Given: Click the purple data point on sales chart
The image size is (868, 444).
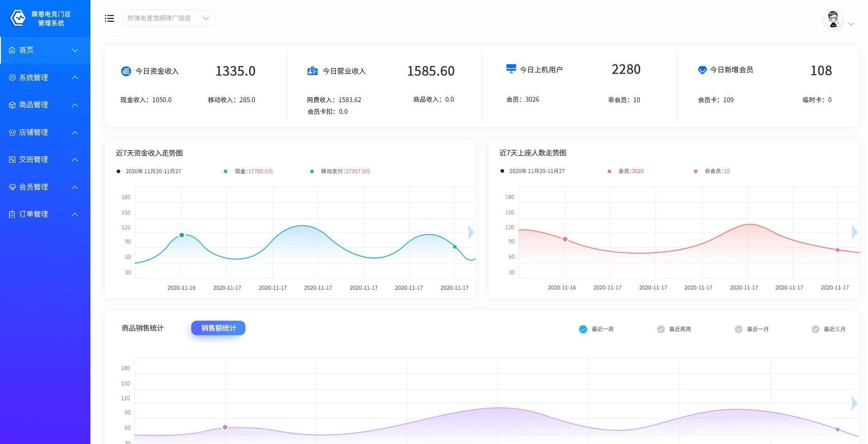Looking at the screenshot, I should pyautogui.click(x=225, y=427).
